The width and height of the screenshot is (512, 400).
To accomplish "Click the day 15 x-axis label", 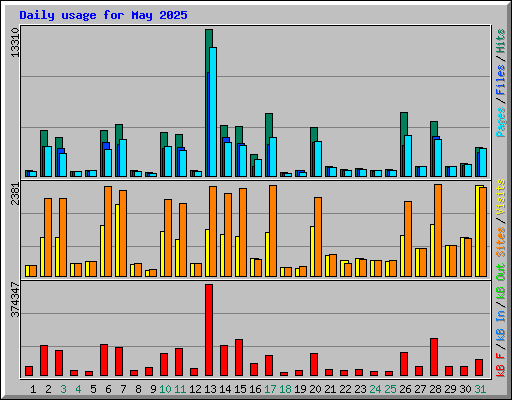I will (x=240, y=389).
